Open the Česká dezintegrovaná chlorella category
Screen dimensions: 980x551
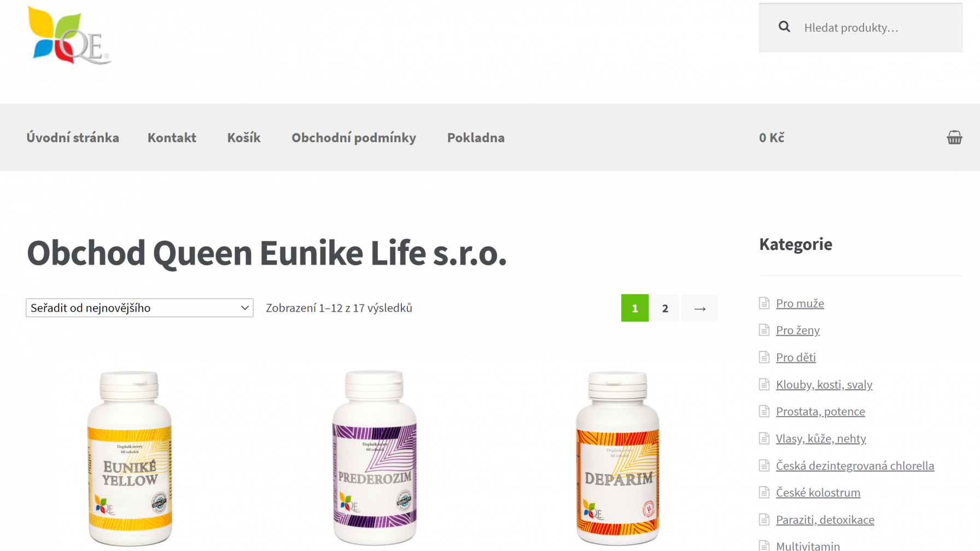coord(855,466)
